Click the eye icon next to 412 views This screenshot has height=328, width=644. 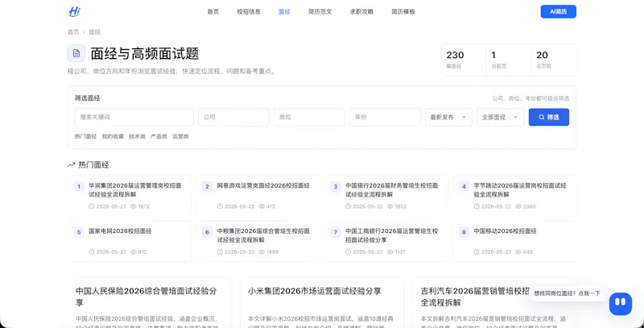262,206
